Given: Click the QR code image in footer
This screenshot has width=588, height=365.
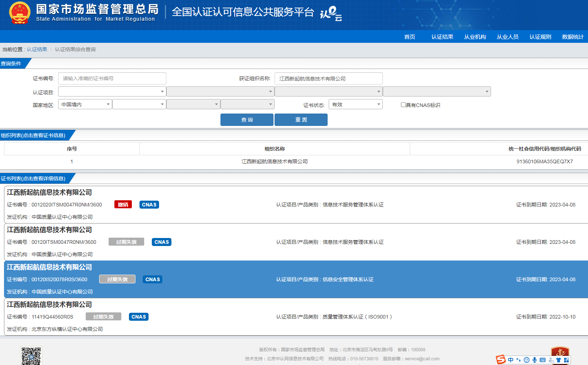Looking at the screenshot, I should [31, 356].
